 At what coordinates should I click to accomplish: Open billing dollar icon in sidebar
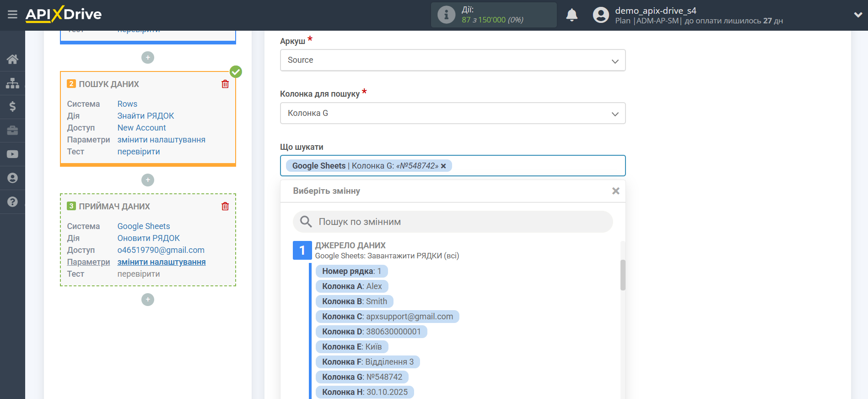coord(12,107)
